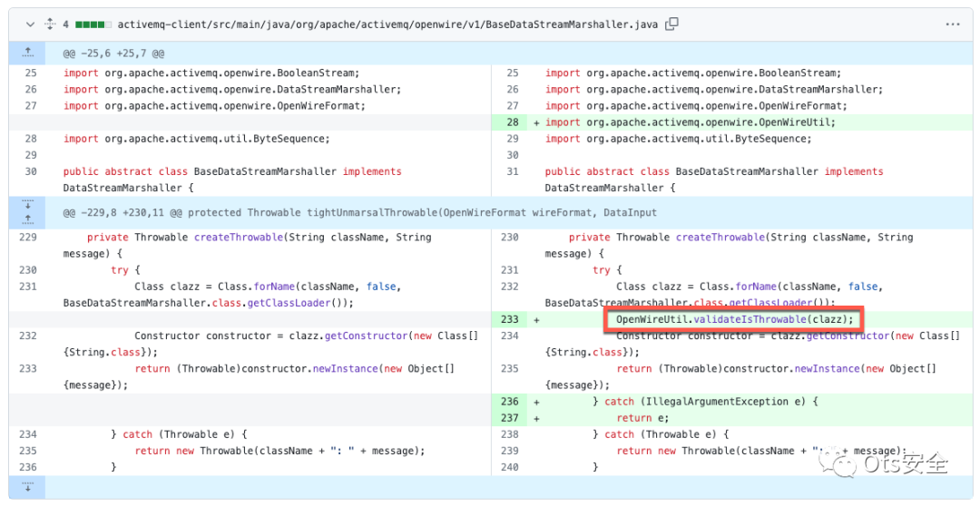The height and width of the screenshot is (506, 980).
Task: Click left import ByteSequence line
Action: (x=196, y=139)
